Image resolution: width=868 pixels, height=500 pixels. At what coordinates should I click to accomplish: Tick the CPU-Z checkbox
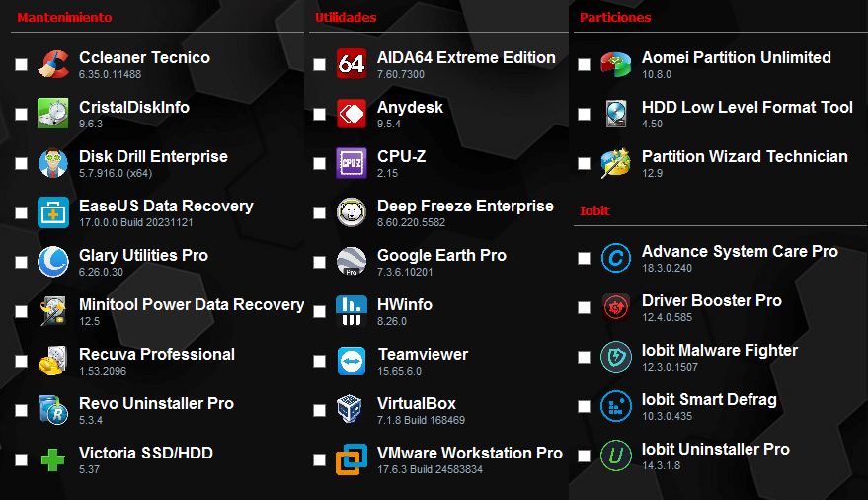pyautogui.click(x=319, y=163)
